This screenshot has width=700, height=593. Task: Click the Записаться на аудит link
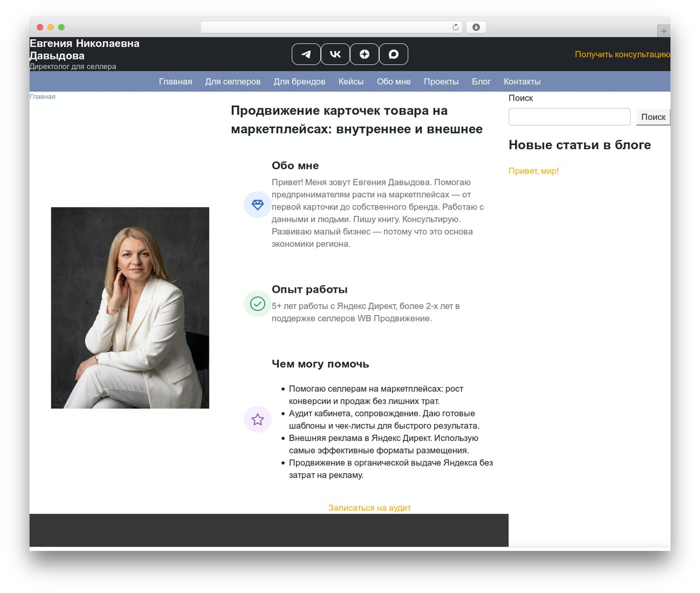point(370,508)
